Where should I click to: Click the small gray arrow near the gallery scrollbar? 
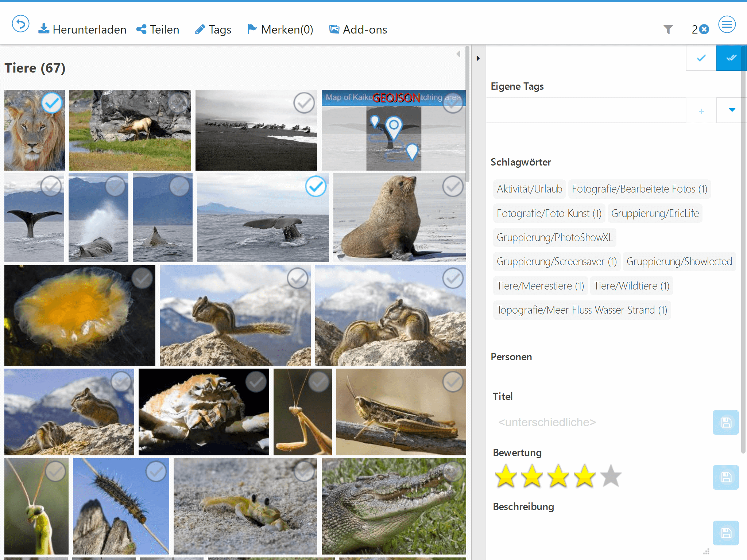[x=458, y=54]
